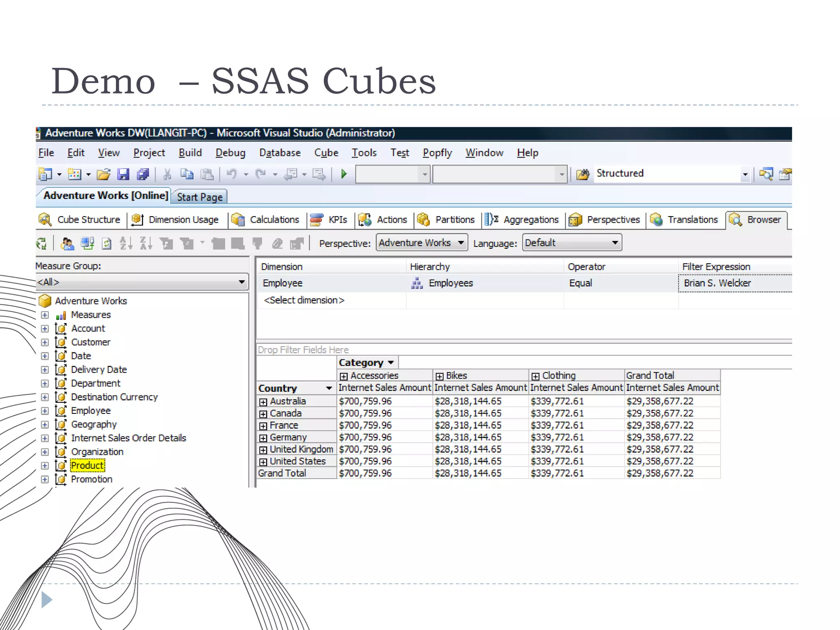
Task: Click the Find in Files icon at toolbar right
Action: [x=766, y=174]
